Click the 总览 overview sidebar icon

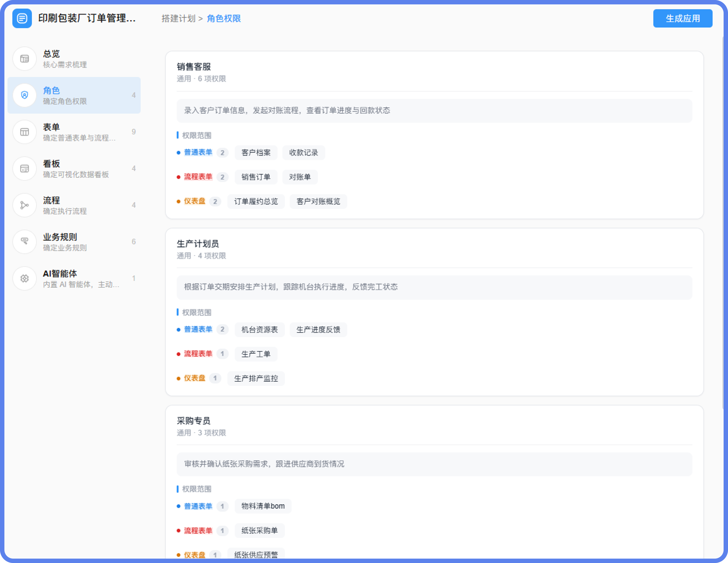[x=24, y=59]
